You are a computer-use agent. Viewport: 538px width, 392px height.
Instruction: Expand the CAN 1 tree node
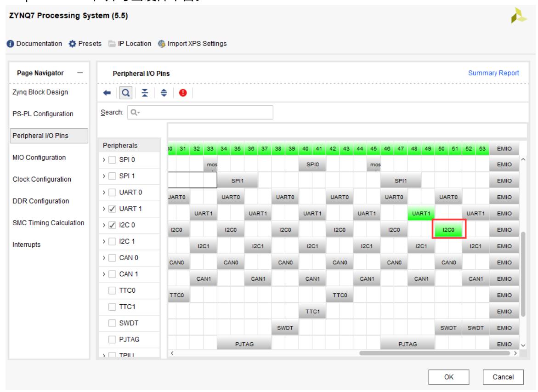[103, 274]
